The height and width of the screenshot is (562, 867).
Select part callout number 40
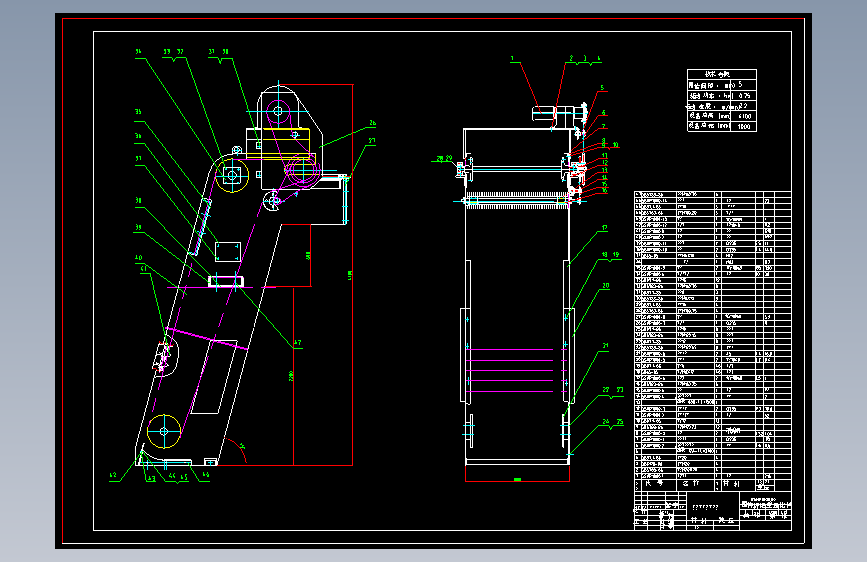138,258
